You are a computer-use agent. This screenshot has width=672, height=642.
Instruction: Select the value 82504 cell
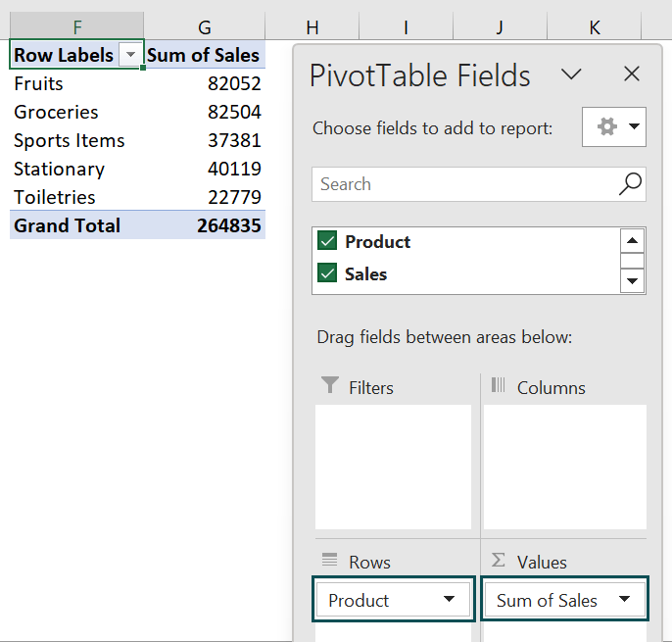[x=205, y=112]
